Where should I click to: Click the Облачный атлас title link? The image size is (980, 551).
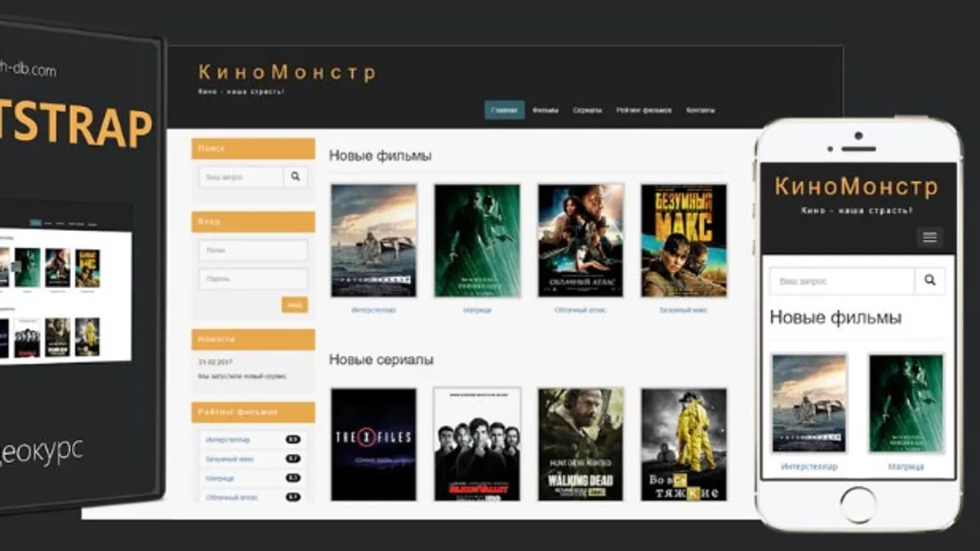(x=581, y=310)
